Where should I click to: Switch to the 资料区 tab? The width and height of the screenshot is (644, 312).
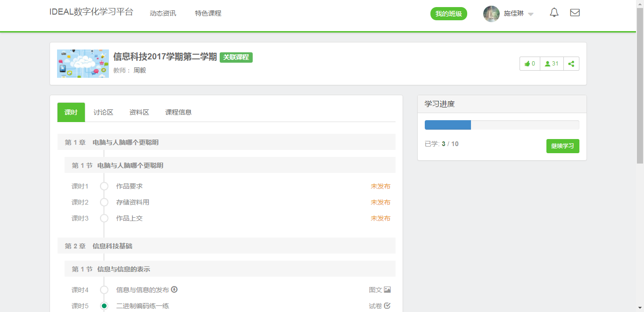click(139, 112)
